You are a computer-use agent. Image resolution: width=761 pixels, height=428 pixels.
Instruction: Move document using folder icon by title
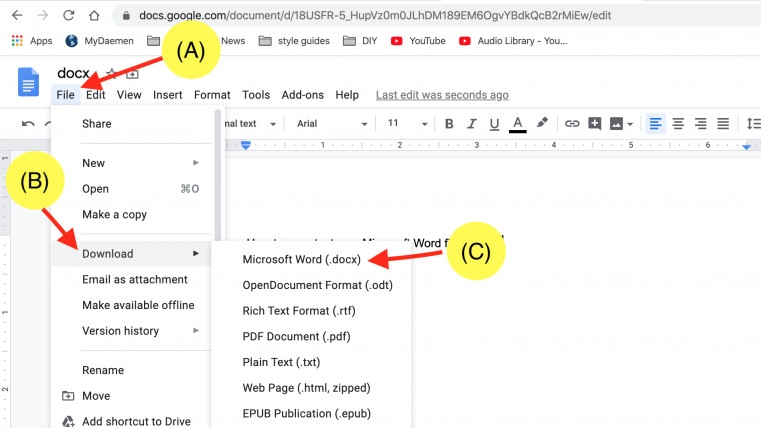[132, 74]
